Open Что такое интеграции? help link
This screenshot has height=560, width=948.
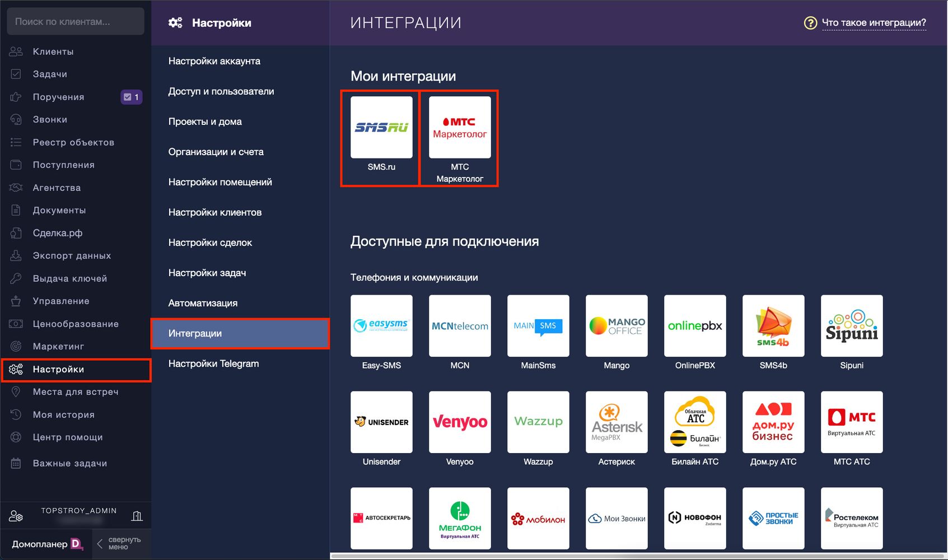pyautogui.click(x=874, y=23)
